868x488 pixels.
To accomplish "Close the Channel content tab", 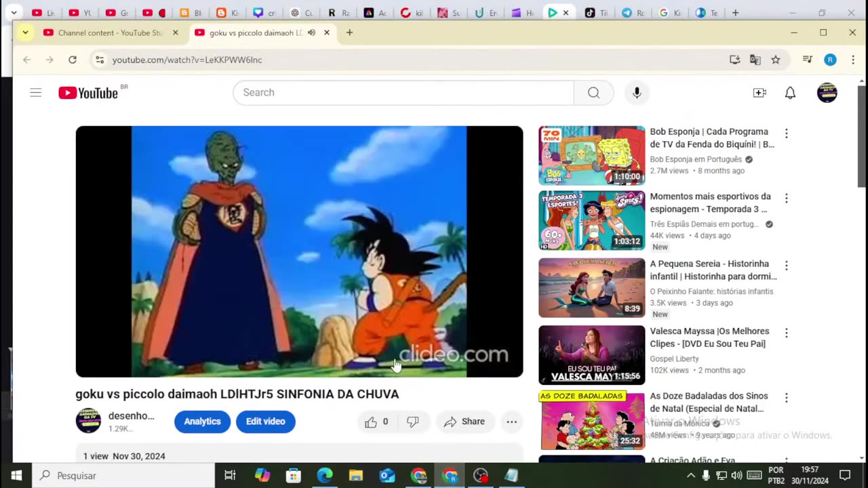I will point(176,33).
